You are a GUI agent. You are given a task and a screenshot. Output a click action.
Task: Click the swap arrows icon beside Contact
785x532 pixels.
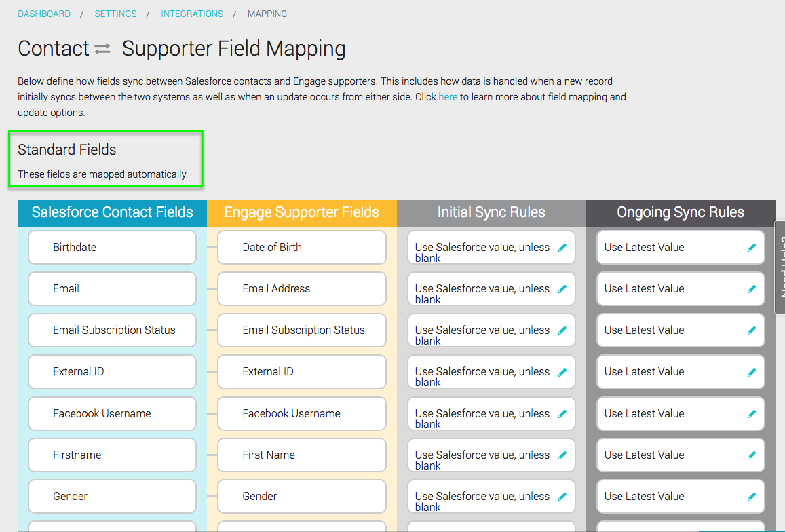pos(102,49)
